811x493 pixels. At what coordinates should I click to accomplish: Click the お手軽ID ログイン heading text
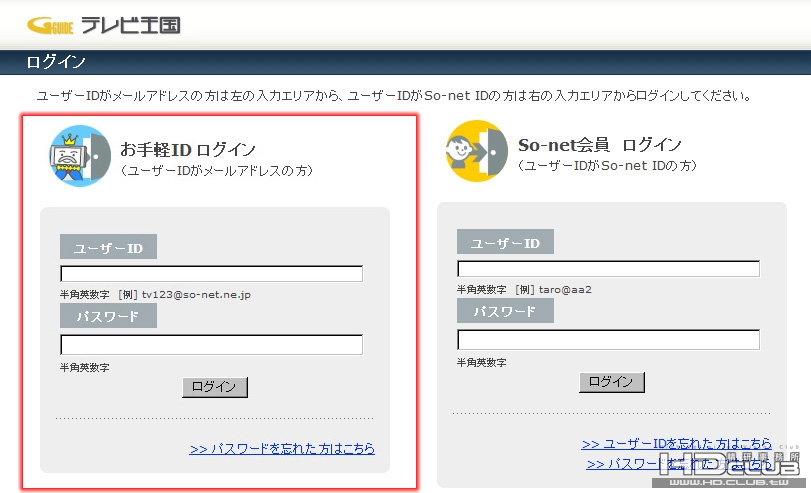click(188, 150)
